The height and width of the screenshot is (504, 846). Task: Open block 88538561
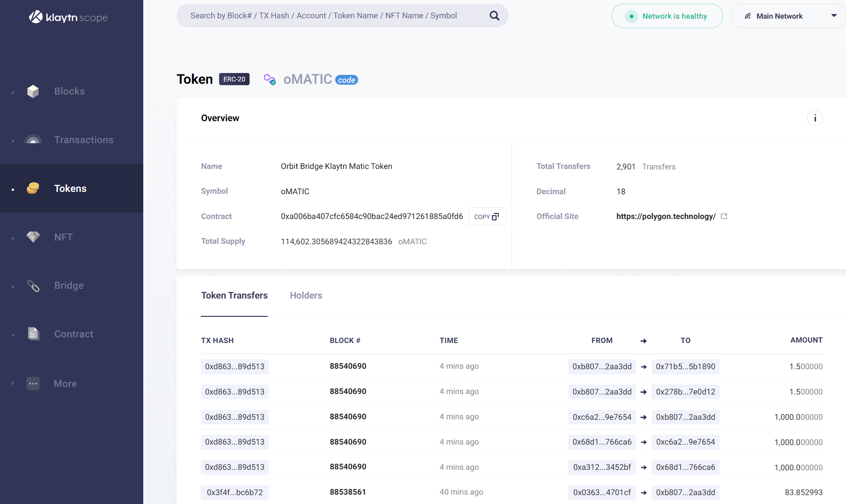point(348,492)
